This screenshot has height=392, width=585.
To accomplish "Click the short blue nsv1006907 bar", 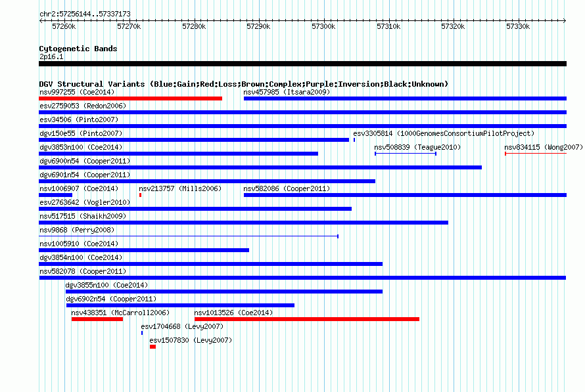I will (x=56, y=195).
